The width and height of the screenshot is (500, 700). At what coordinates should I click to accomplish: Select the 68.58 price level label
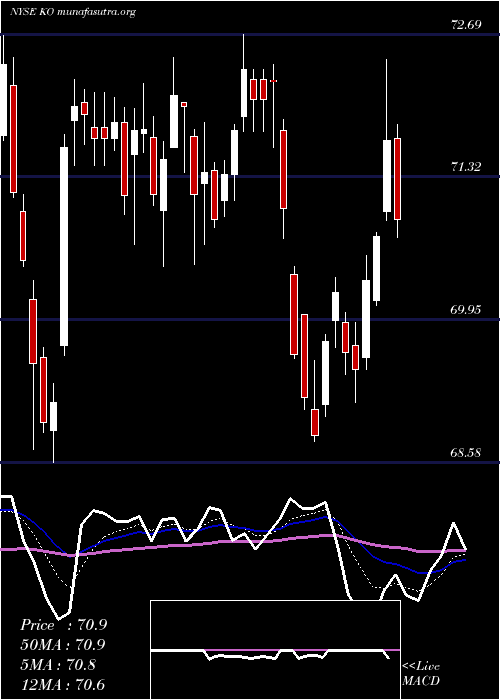coord(466,453)
